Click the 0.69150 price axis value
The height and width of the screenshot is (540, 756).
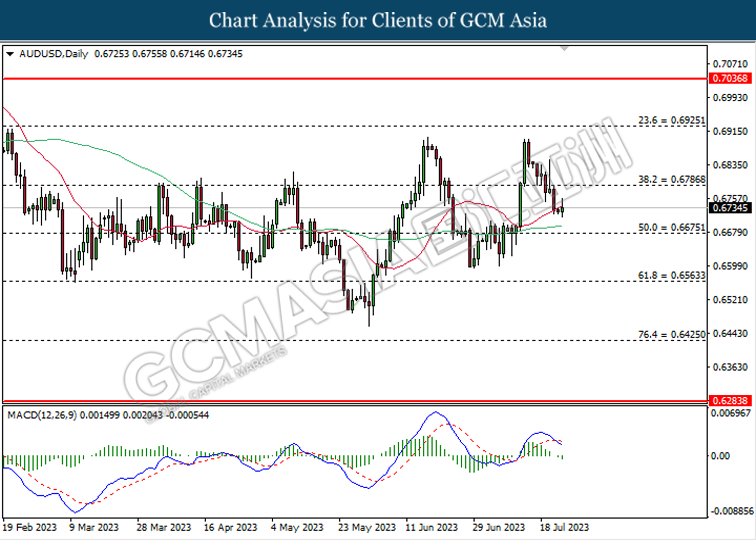pos(730,131)
